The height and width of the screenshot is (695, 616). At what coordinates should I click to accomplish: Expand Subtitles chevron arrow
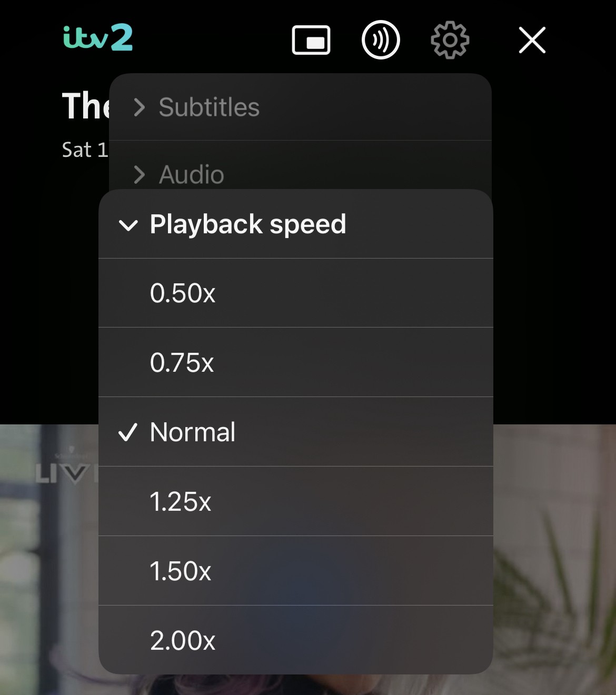[139, 107]
